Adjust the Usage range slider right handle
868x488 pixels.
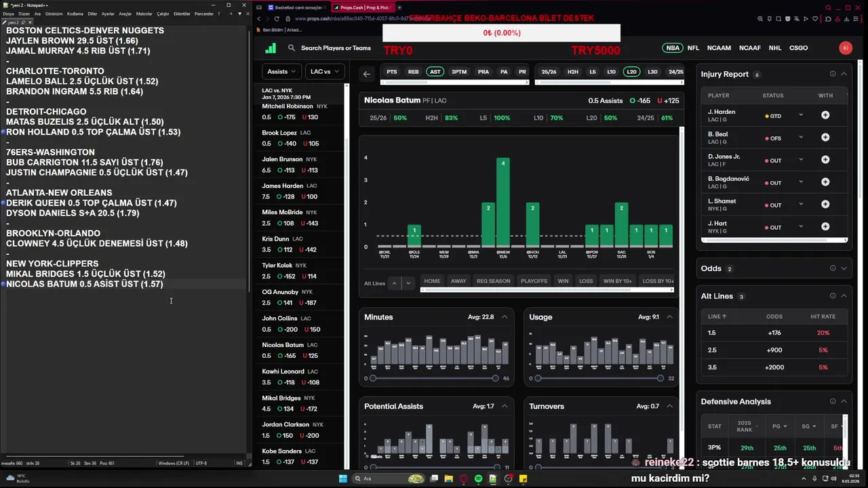(x=660, y=378)
